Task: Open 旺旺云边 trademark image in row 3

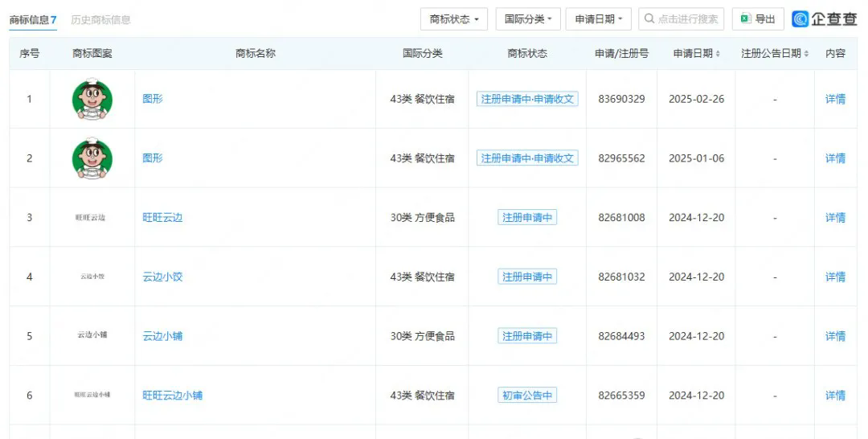Action: click(x=90, y=218)
